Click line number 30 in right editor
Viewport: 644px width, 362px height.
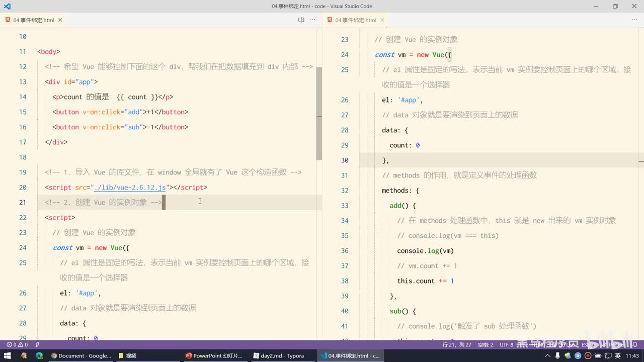(x=345, y=160)
